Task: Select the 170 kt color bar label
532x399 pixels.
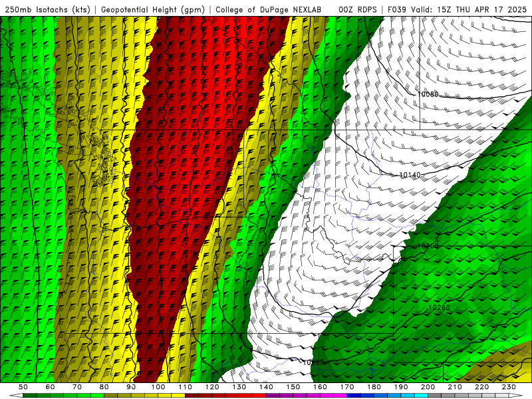Action: [347, 387]
